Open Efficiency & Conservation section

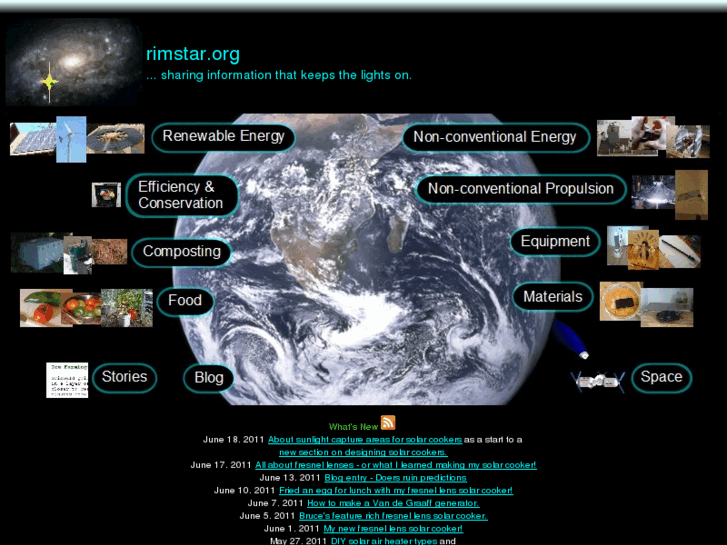pyautogui.click(x=181, y=195)
